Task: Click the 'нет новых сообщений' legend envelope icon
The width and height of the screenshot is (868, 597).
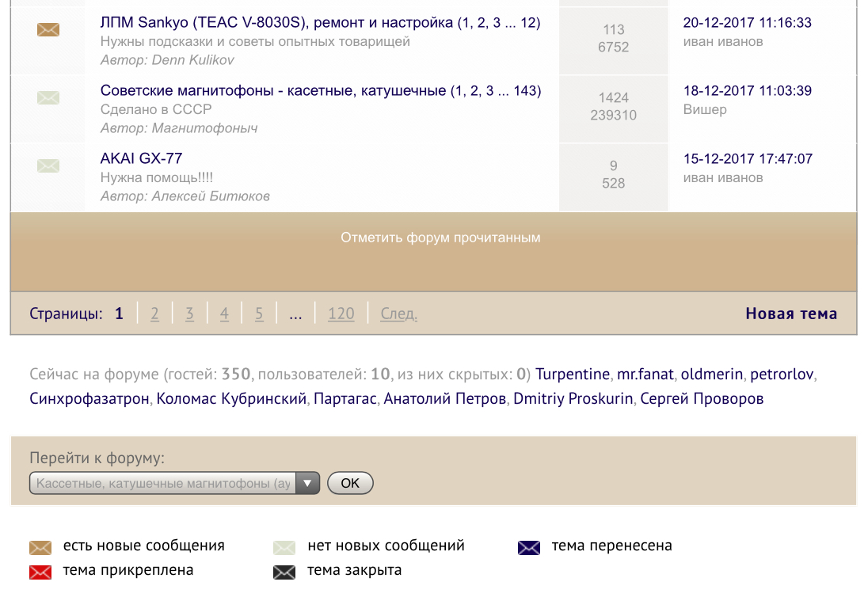Action: 284,547
